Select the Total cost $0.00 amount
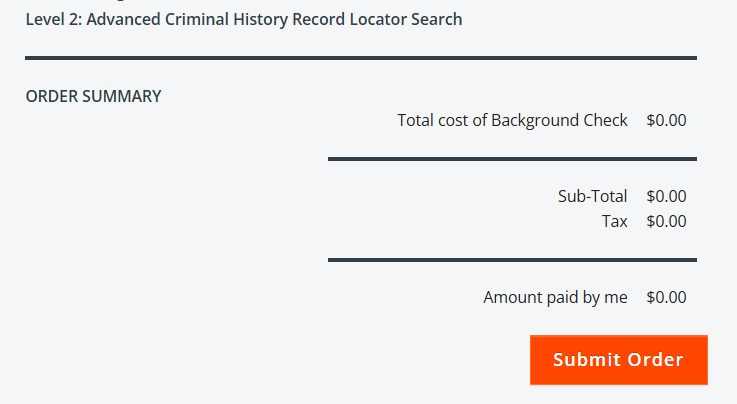737x404 pixels. coord(666,120)
